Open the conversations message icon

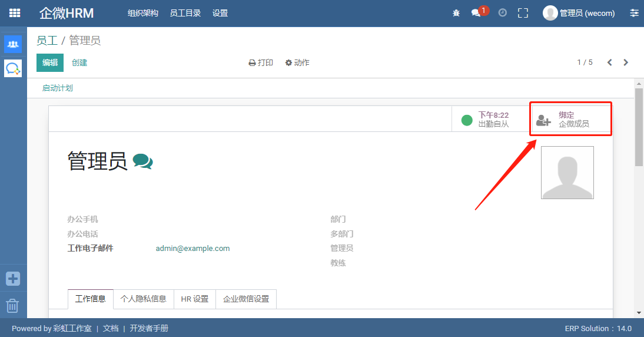coord(476,13)
